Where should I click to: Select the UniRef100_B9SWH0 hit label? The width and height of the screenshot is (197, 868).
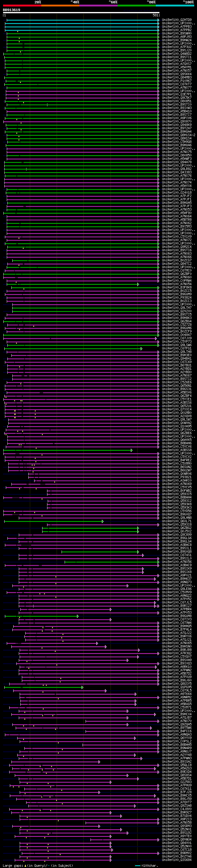(x=177, y=34)
